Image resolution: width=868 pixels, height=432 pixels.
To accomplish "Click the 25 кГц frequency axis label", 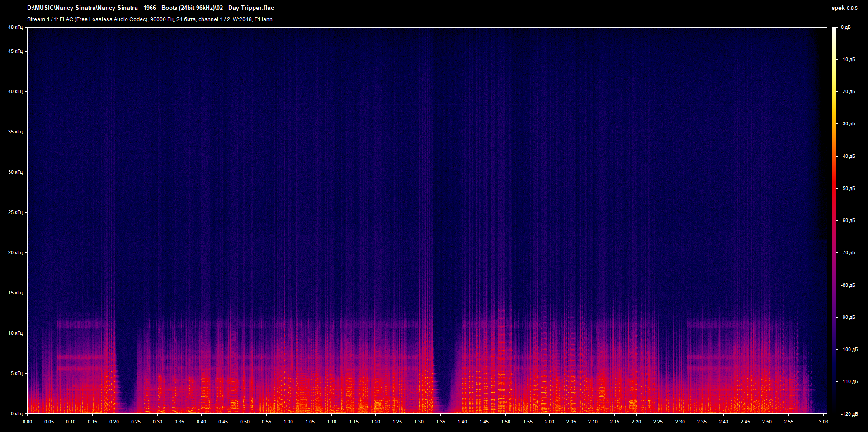I will click(15, 213).
